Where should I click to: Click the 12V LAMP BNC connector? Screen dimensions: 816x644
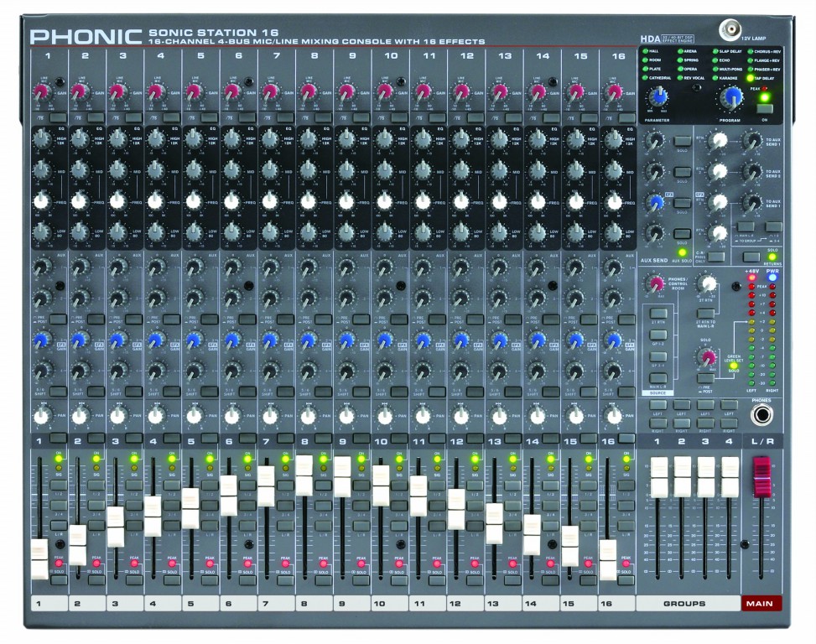(730, 29)
